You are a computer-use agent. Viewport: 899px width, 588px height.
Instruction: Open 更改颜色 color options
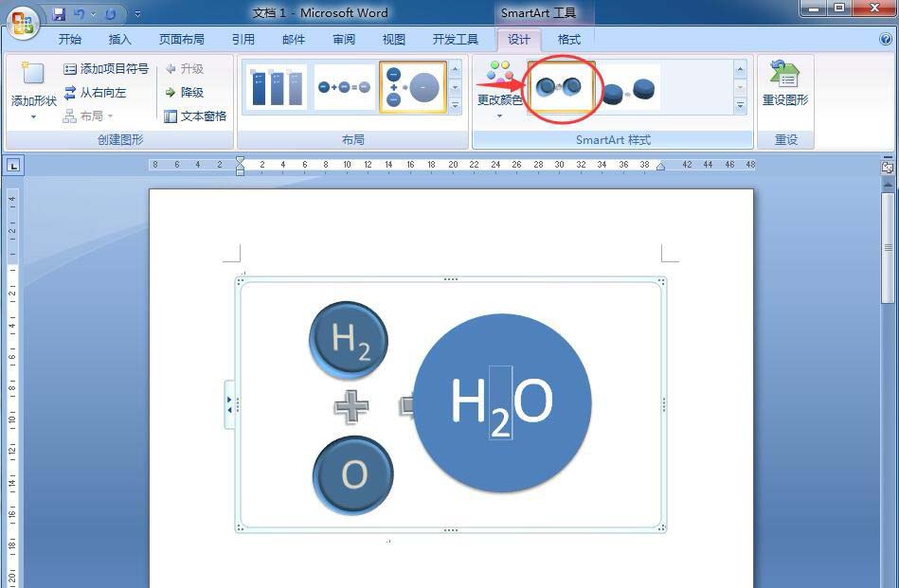499,88
